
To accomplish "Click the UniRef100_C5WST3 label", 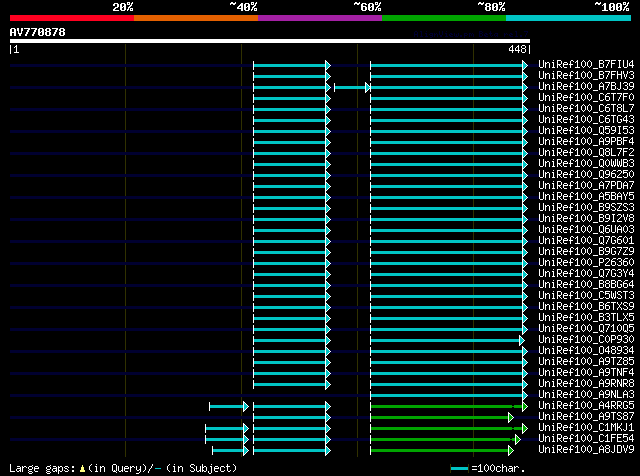I will (586, 296).
